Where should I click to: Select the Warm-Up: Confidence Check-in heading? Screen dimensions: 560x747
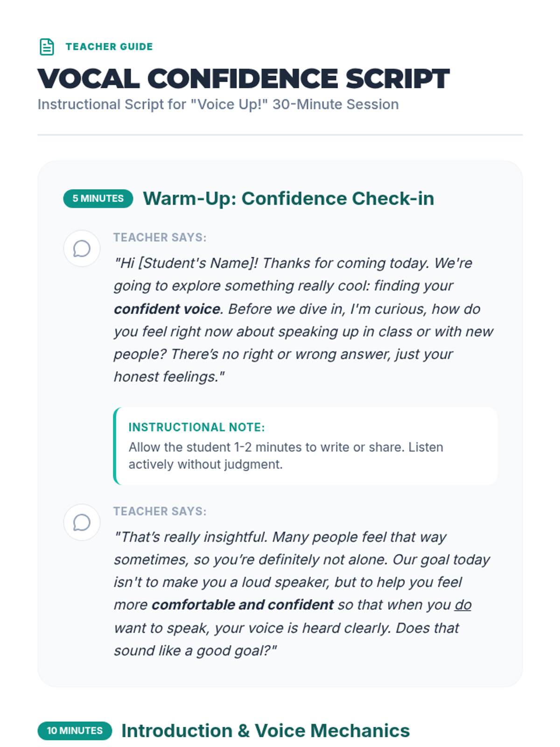click(288, 198)
